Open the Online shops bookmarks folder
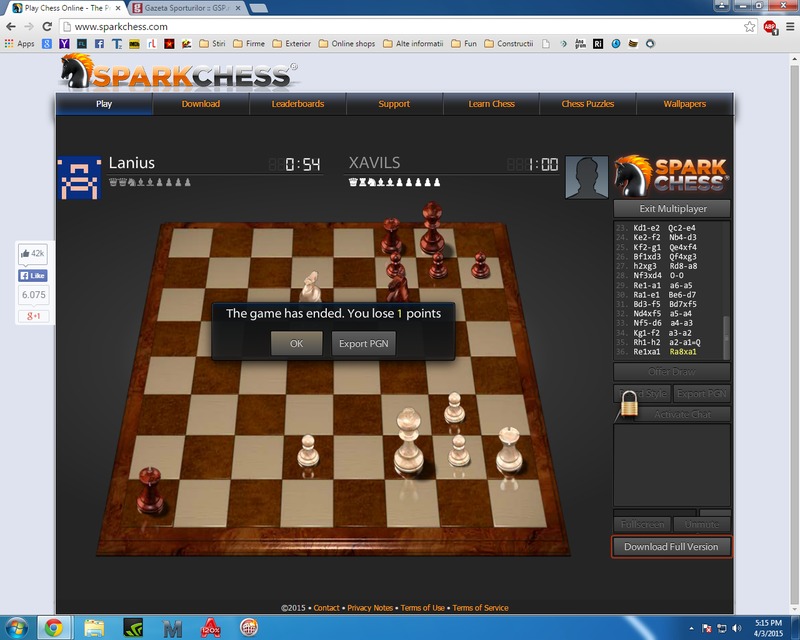This screenshot has width=800, height=640. point(347,44)
